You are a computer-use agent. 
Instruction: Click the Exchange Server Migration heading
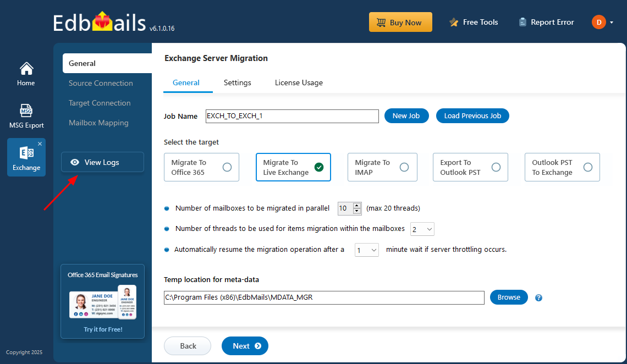(x=216, y=58)
